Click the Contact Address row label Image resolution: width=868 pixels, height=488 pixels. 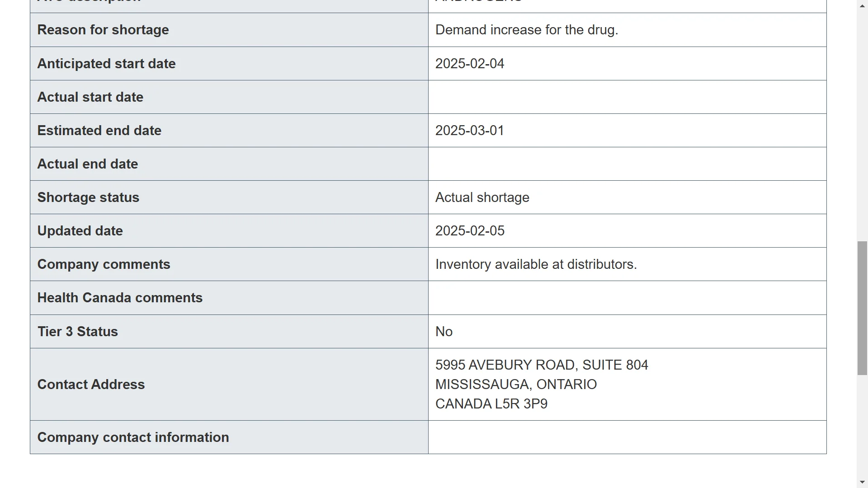(x=91, y=385)
